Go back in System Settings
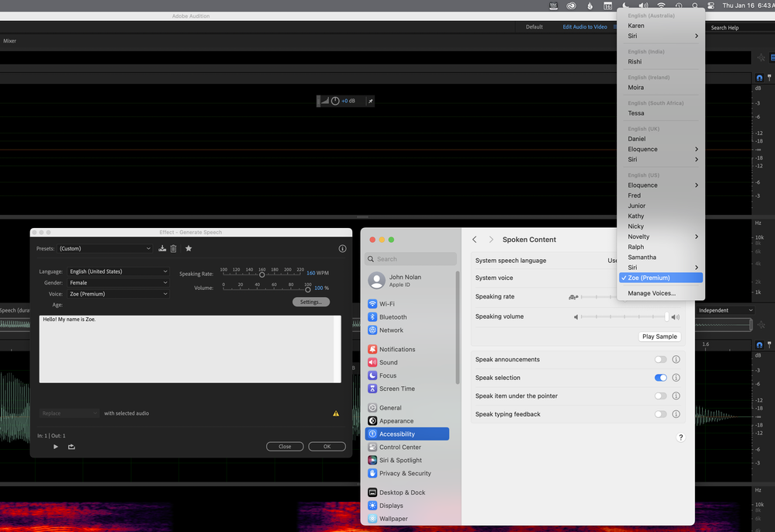775x532 pixels. (475, 240)
